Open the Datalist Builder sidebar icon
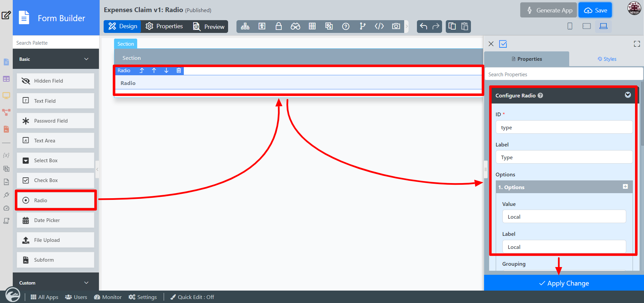Screen dimensions: 644x303 point(6,79)
